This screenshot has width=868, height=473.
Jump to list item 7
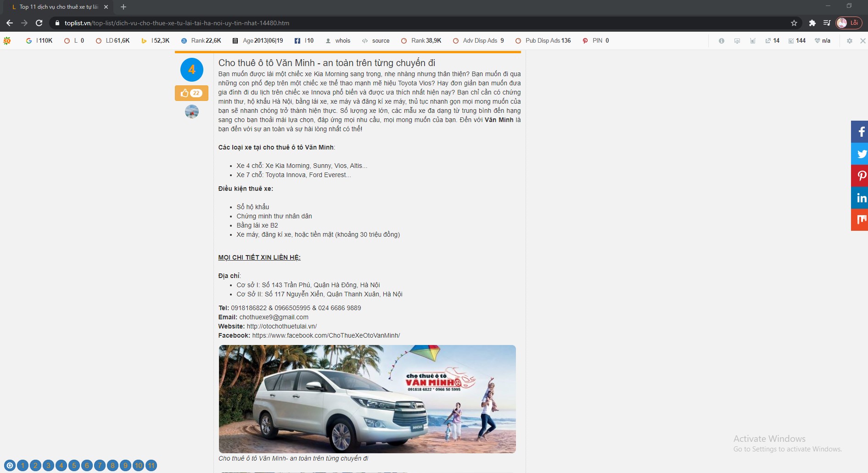pos(100,466)
